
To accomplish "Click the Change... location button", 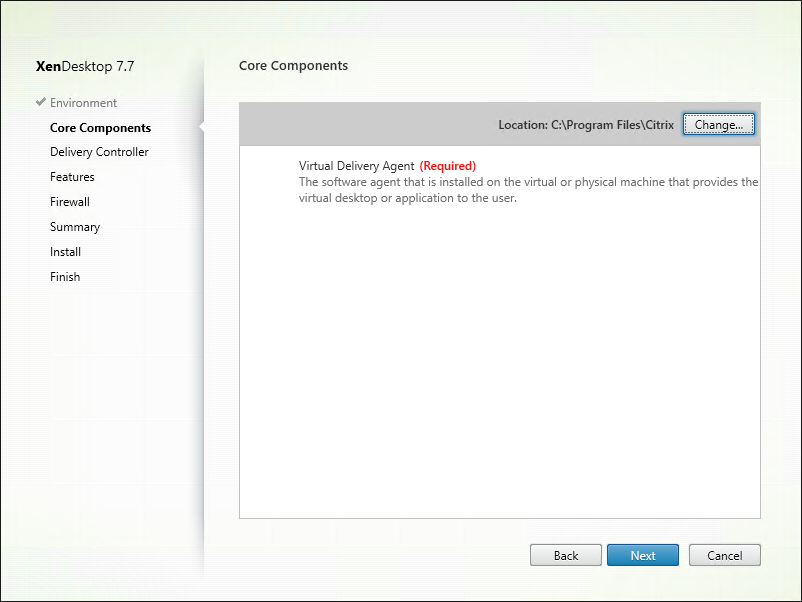I will [x=719, y=124].
